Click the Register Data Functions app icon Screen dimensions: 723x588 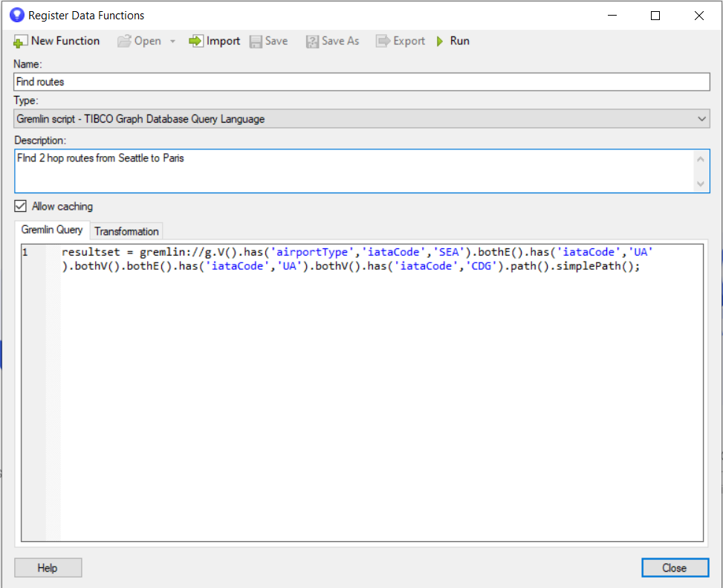point(16,15)
